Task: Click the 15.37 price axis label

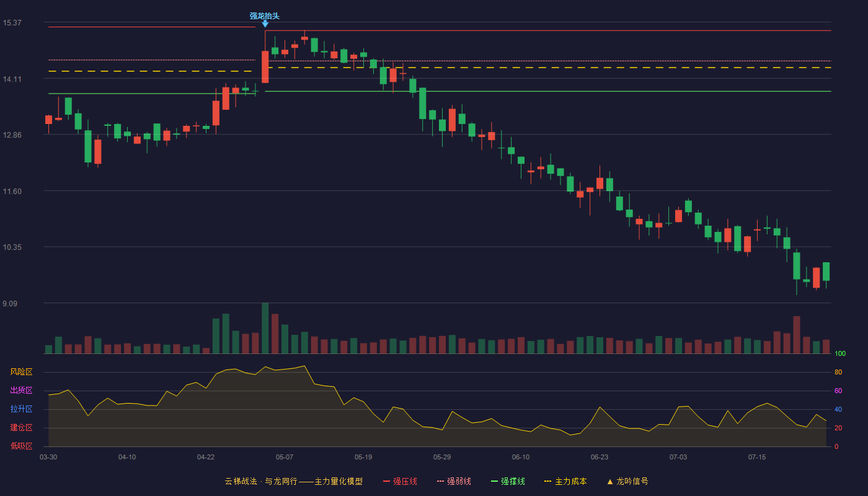Action: (12, 23)
